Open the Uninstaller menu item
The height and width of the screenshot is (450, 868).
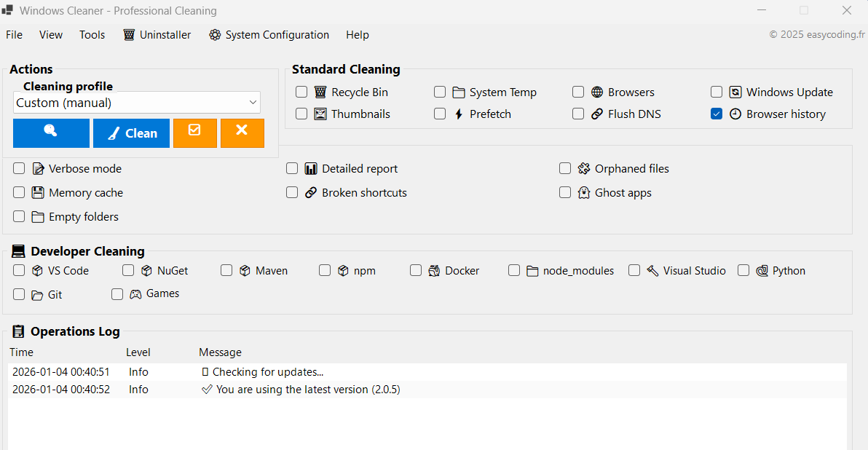coord(157,35)
